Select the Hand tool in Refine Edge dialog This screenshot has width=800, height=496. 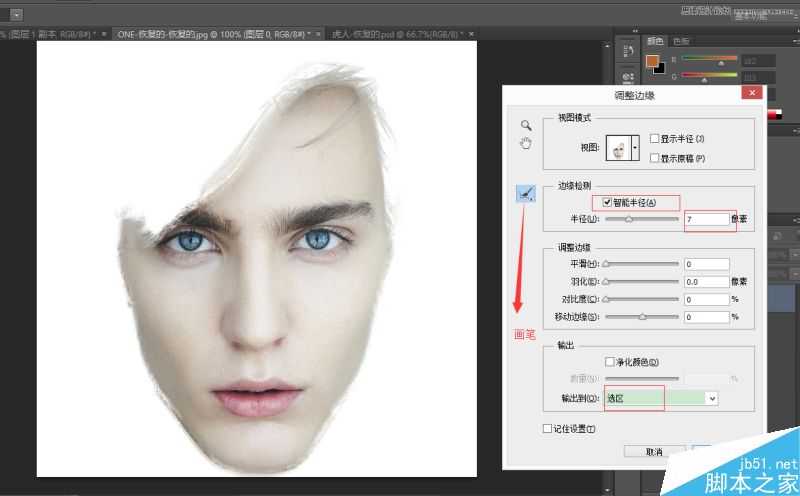(x=526, y=144)
